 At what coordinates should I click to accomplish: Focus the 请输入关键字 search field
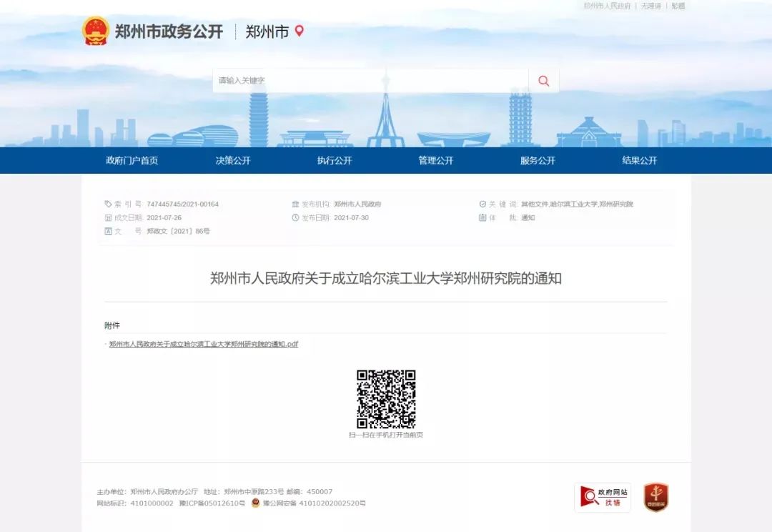tap(371, 81)
